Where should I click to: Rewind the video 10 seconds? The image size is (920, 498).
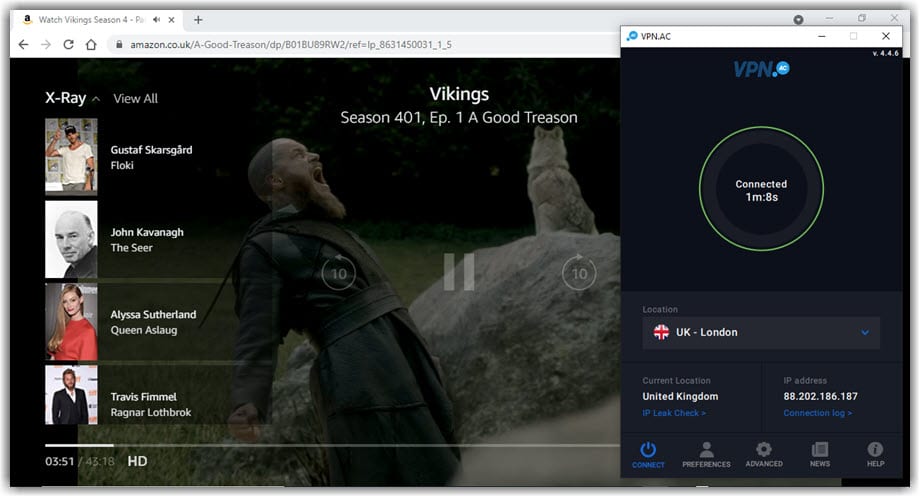click(339, 273)
